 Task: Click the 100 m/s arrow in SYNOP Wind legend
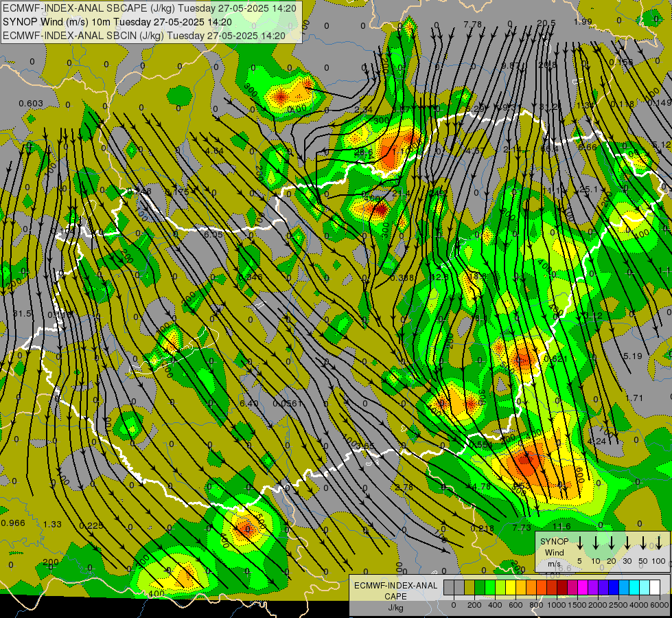pyautogui.click(x=659, y=543)
